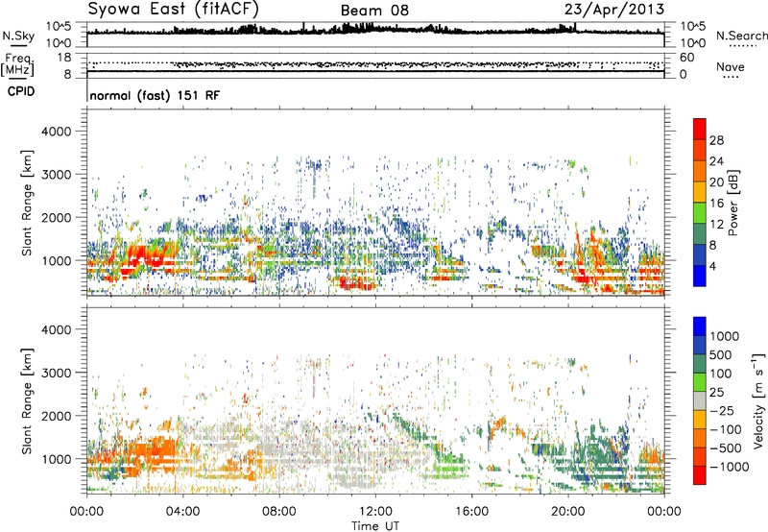Click the "3000" tick in the velocity panel
Image resolution: width=768 pixels, height=532 pixels.
[x=56, y=373]
